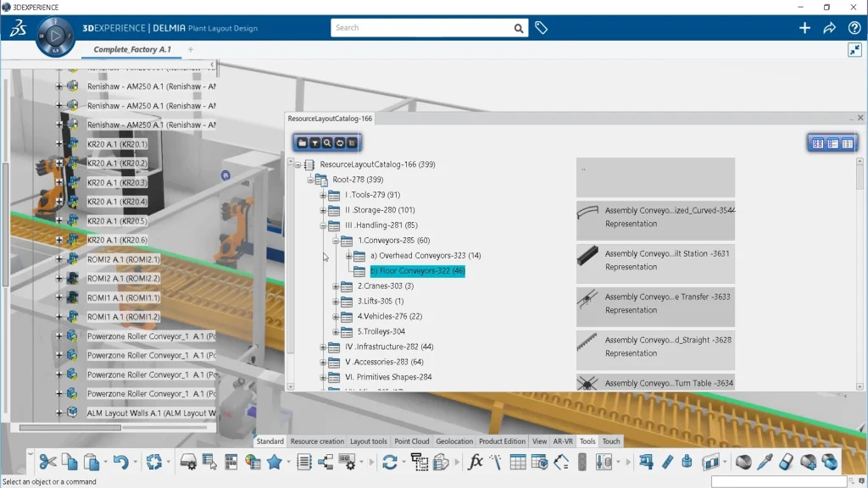The image size is (868, 488).
Task: Open the formula fx tool
Action: coord(476,462)
